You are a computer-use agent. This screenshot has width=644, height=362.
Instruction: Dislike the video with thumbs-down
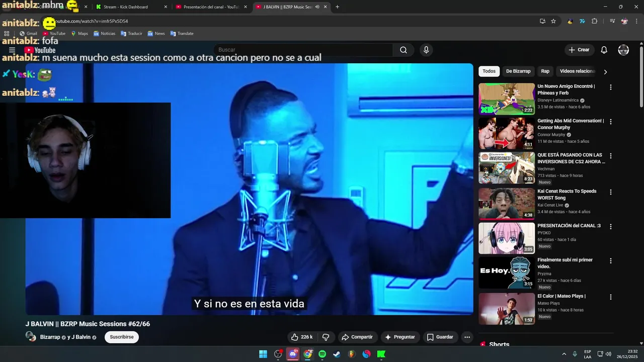326,337
